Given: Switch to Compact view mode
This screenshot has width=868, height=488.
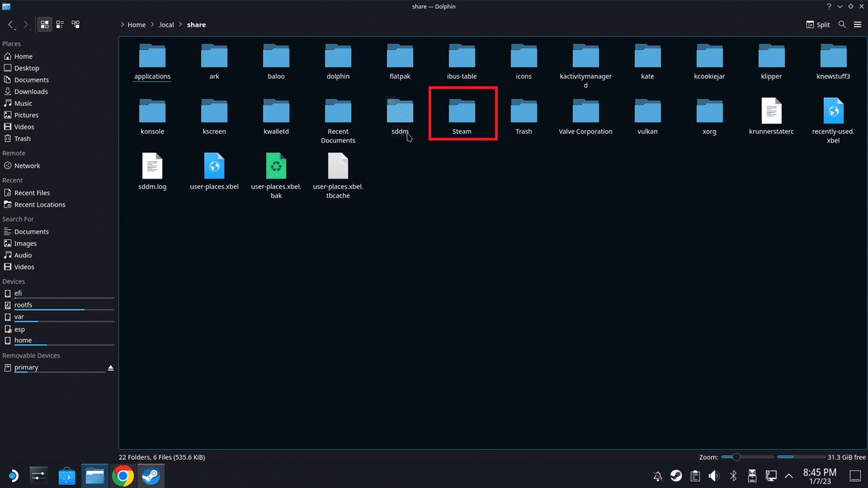Looking at the screenshot, I should pyautogui.click(x=60, y=25).
